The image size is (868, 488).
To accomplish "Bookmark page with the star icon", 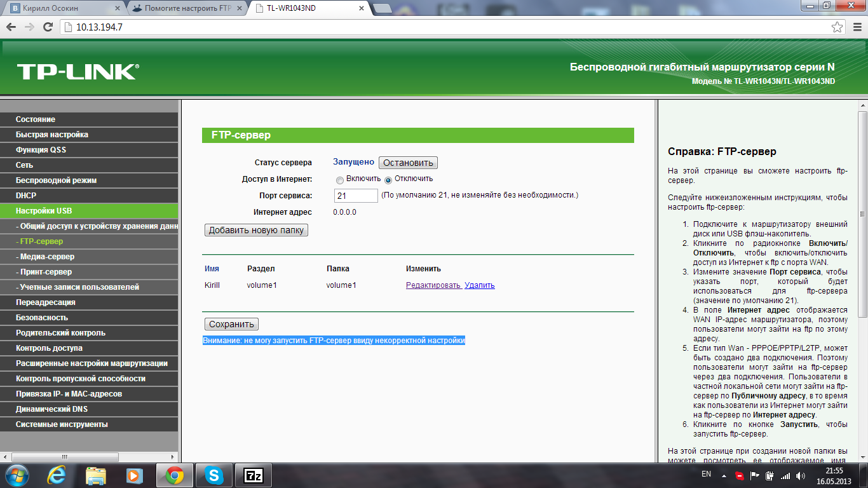I will [837, 27].
